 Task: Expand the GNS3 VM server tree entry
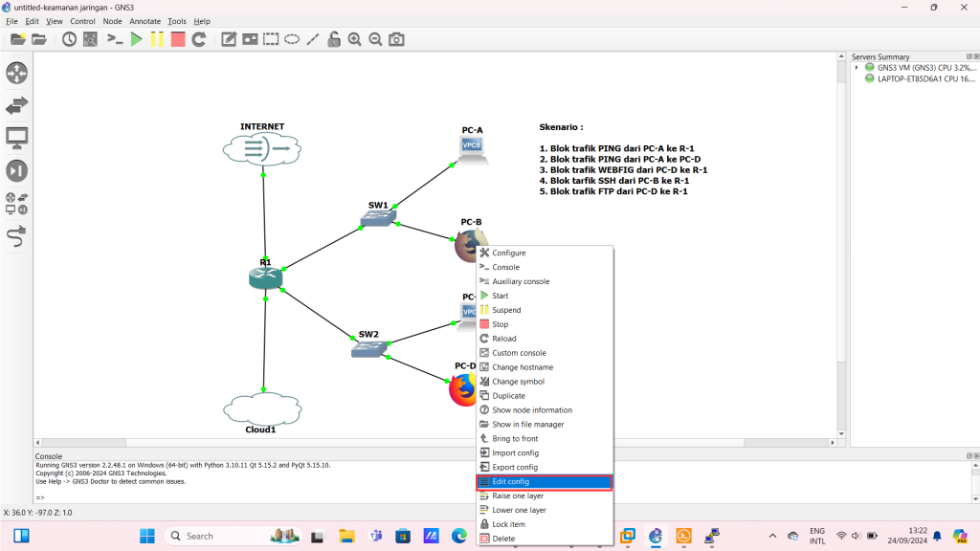click(x=857, y=67)
